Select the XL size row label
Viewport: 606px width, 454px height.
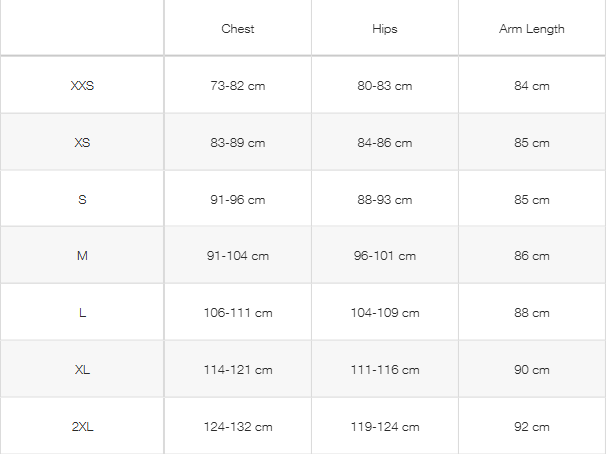(x=82, y=370)
